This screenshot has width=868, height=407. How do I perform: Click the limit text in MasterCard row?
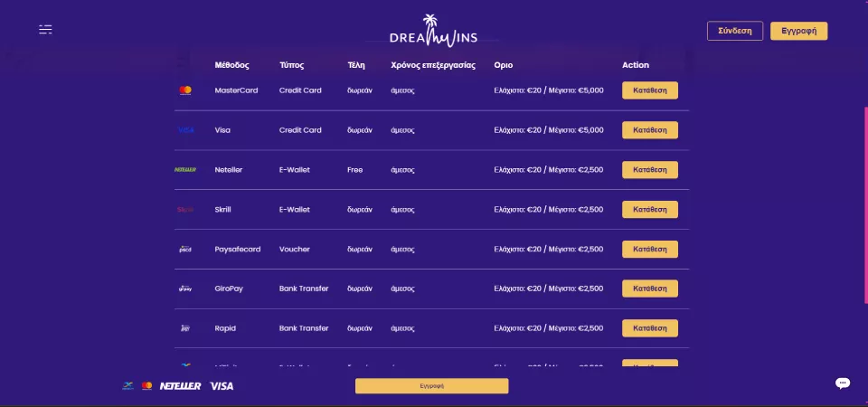549,90
